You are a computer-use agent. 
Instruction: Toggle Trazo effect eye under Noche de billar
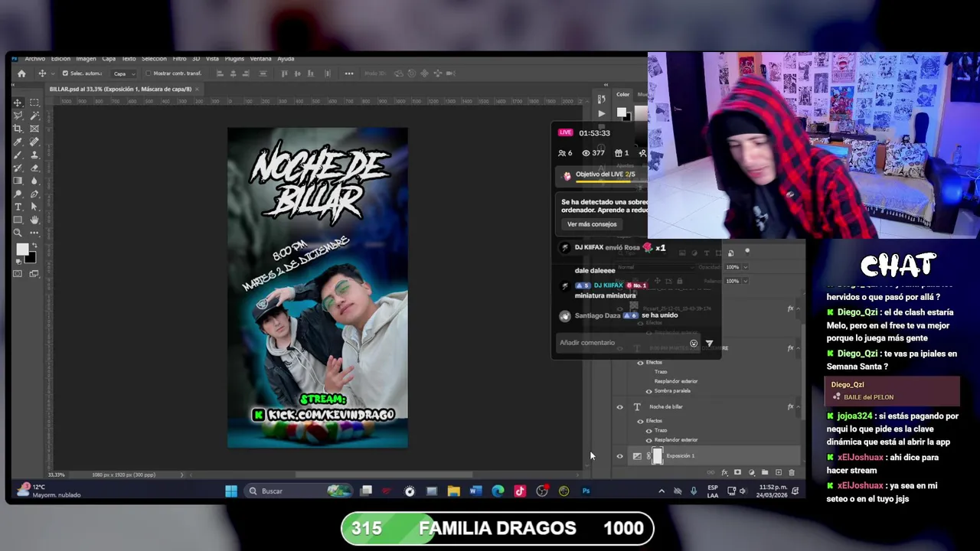pos(649,431)
